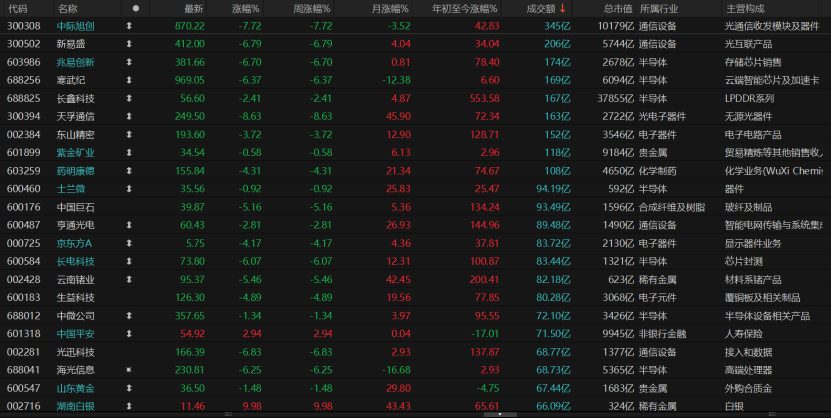Click the marker icon in 云南锗业 row
Image resolution: width=831 pixels, height=418 pixels.
click(x=129, y=279)
